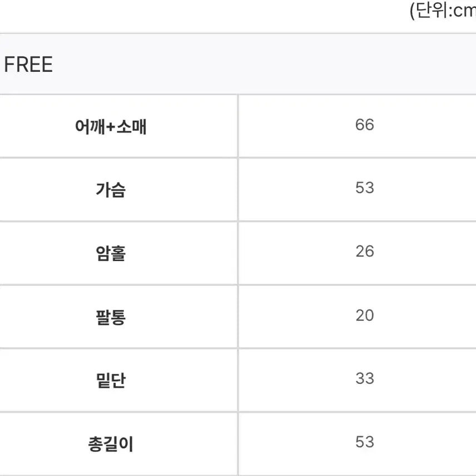
Task: Select the 암홀 row label
Action: coord(111,254)
